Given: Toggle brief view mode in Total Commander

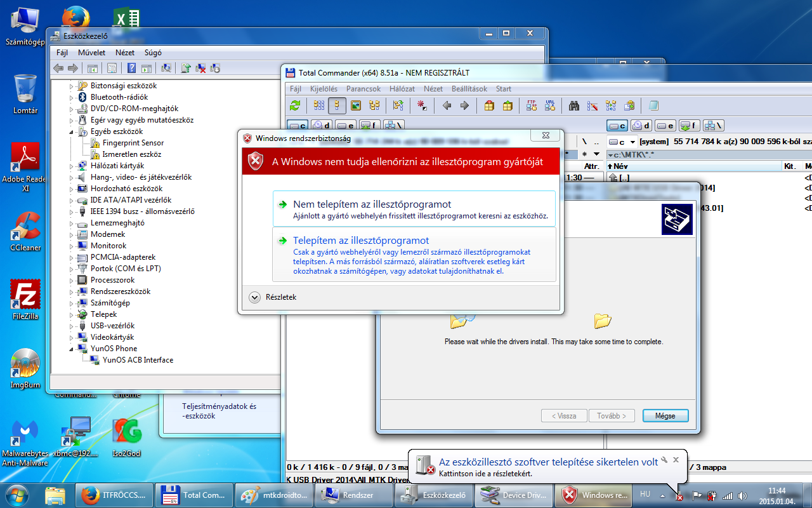Looking at the screenshot, I should (x=318, y=105).
